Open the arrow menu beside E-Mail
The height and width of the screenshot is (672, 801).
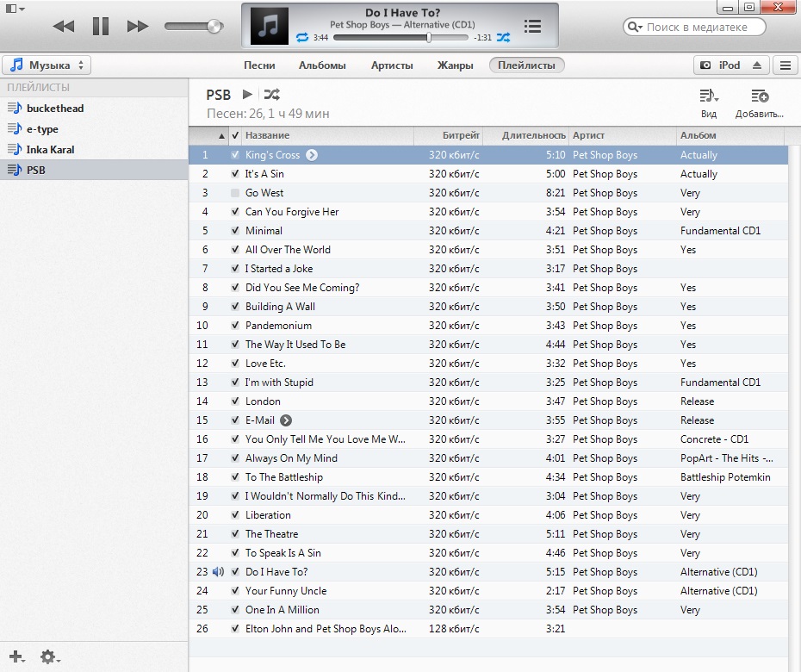(x=286, y=420)
